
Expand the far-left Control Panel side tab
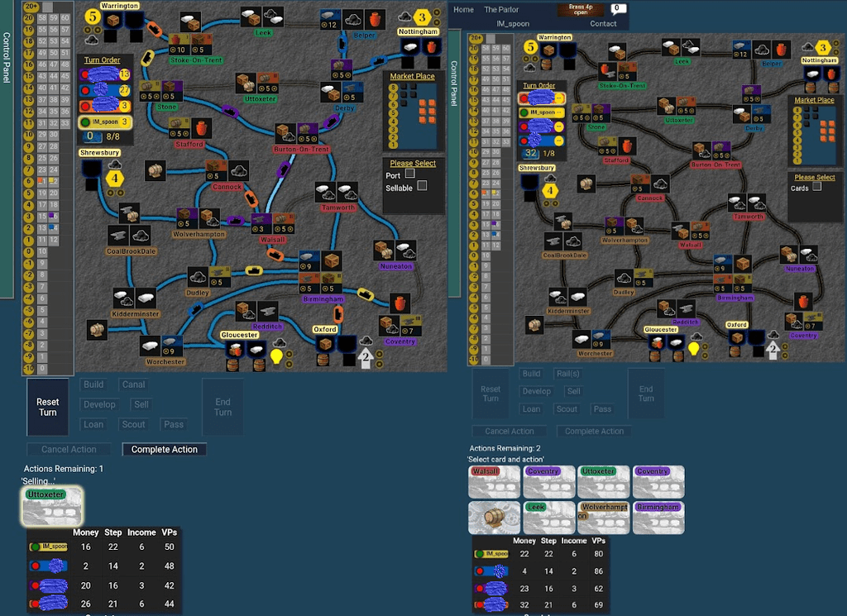pyautogui.click(x=7, y=58)
